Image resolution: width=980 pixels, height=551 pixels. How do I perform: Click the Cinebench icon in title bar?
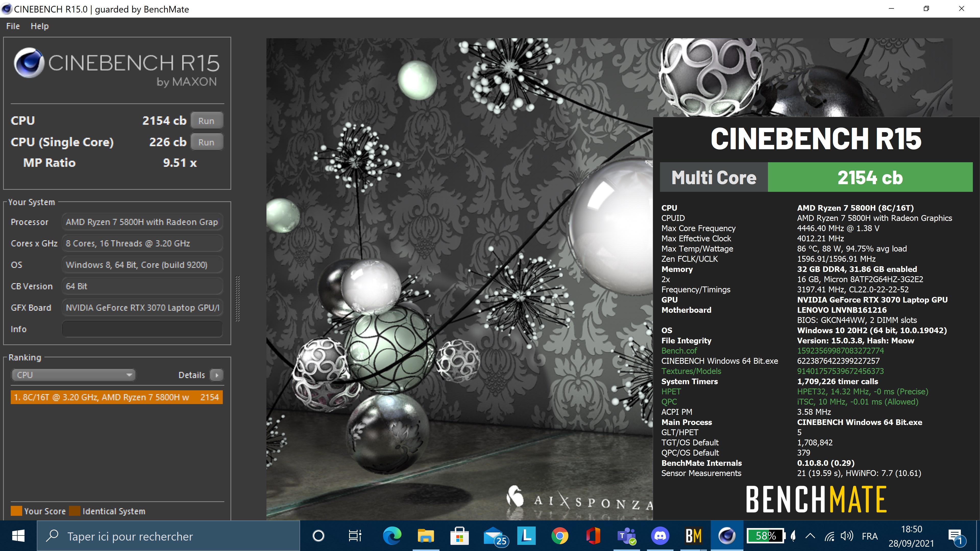coord(6,9)
